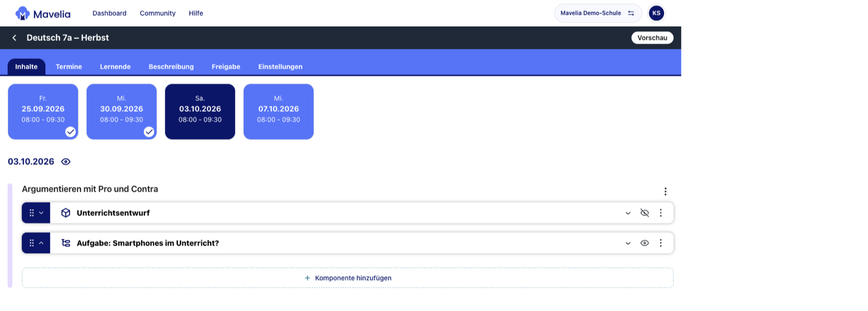Click the Vorschau button
The width and height of the screenshot is (868, 311).
(x=652, y=38)
